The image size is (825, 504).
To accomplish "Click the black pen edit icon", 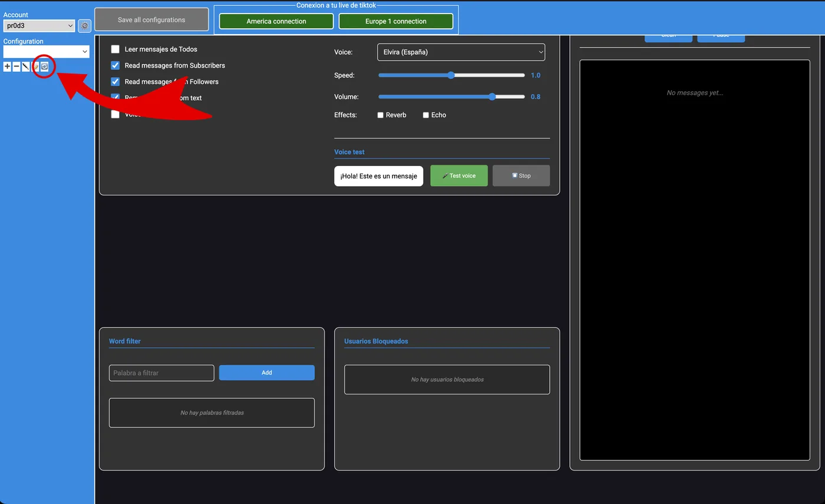I will click(x=26, y=67).
